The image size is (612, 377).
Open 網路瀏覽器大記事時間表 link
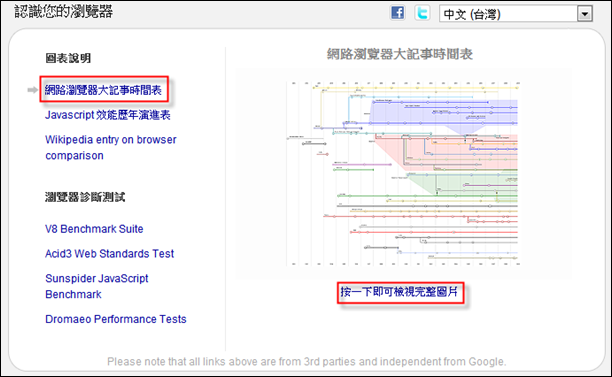click(x=103, y=90)
